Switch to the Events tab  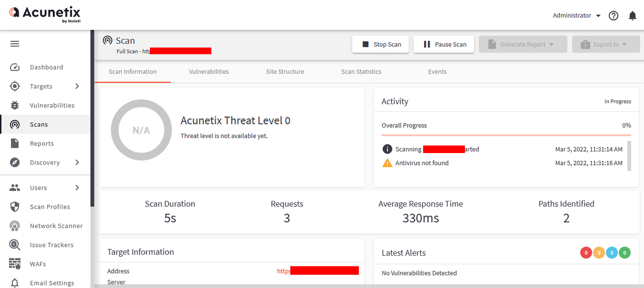(x=437, y=71)
